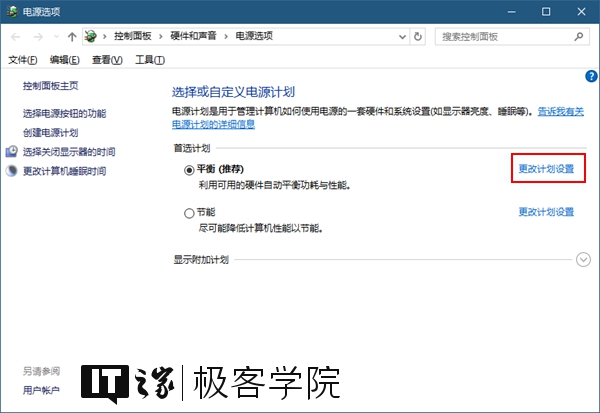Go up one level with up arrow
The image size is (600, 413).
pos(72,37)
